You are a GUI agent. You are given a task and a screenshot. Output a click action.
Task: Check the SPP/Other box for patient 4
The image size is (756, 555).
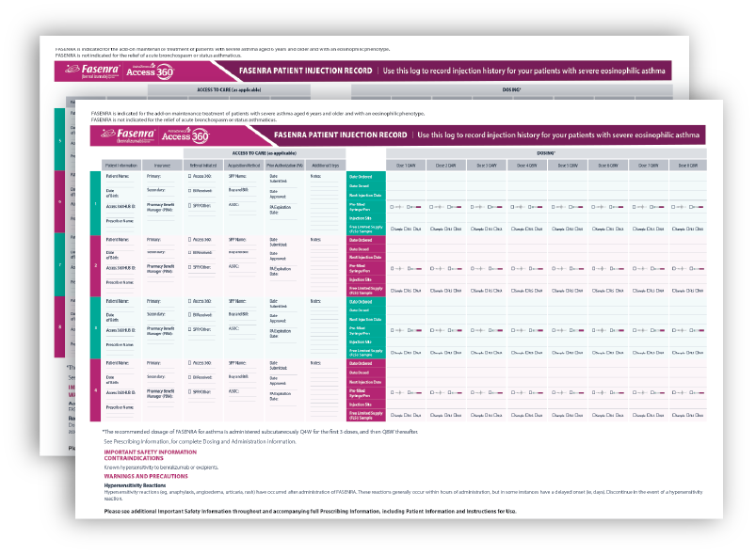[190, 391]
